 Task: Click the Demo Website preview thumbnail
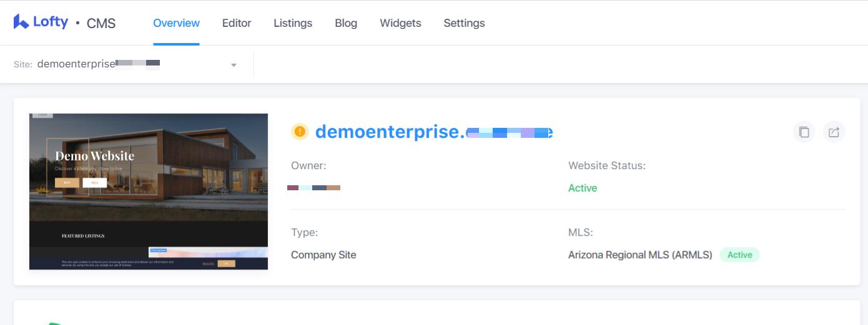(149, 192)
